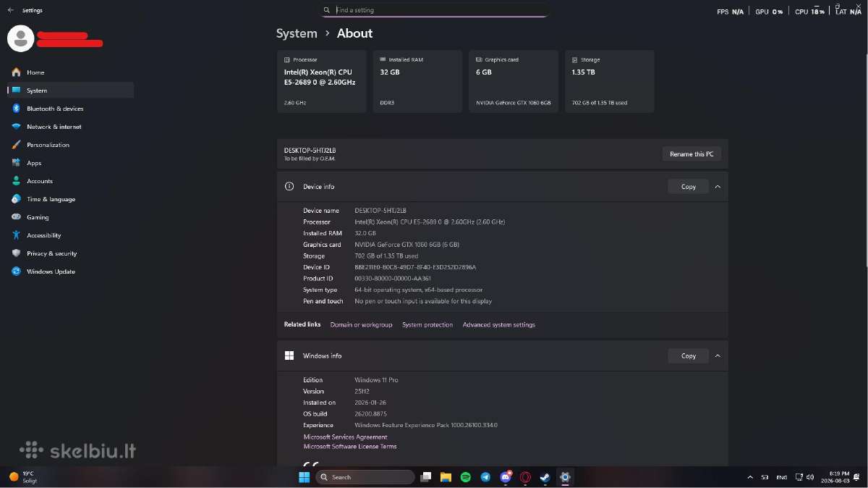Click the Accounts person icon
This screenshot has width=868, height=488.
16,181
